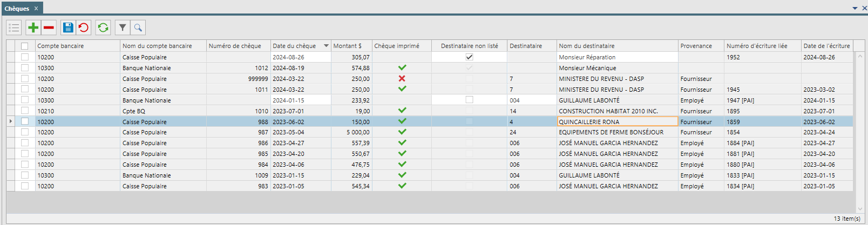Image resolution: width=868 pixels, height=225 pixels.
Task: Tick the row checkbox for GUILLAUME LABONTÉ 2024-01-15
Action: click(24, 100)
